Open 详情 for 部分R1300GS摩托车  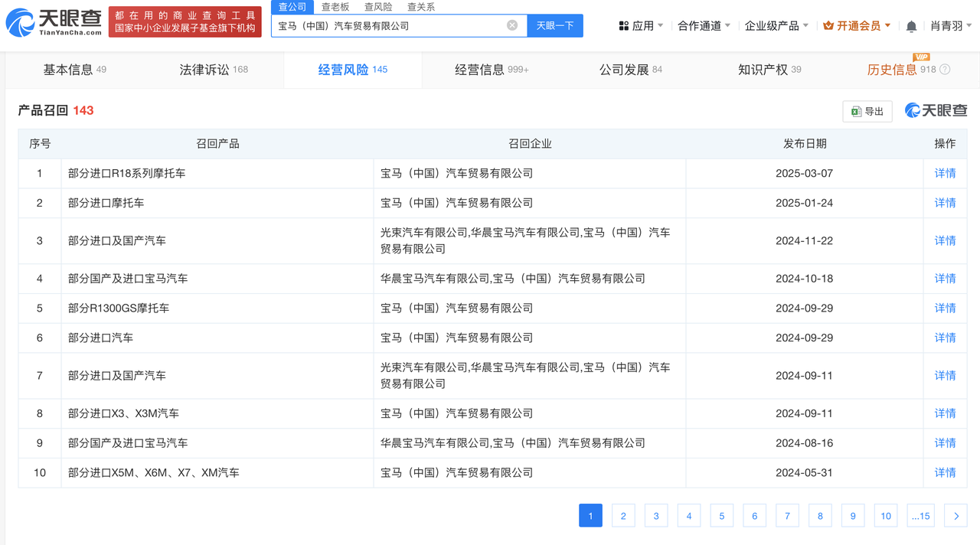tap(945, 308)
